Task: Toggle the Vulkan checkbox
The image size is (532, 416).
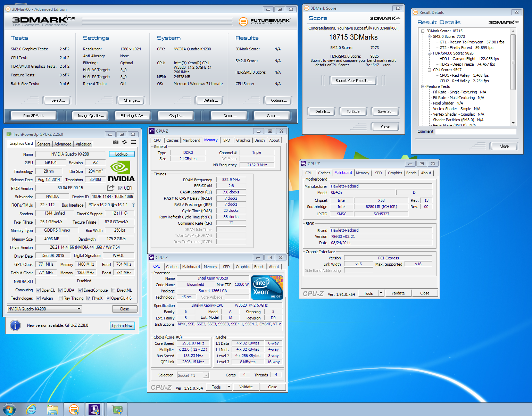Action: coord(38,298)
